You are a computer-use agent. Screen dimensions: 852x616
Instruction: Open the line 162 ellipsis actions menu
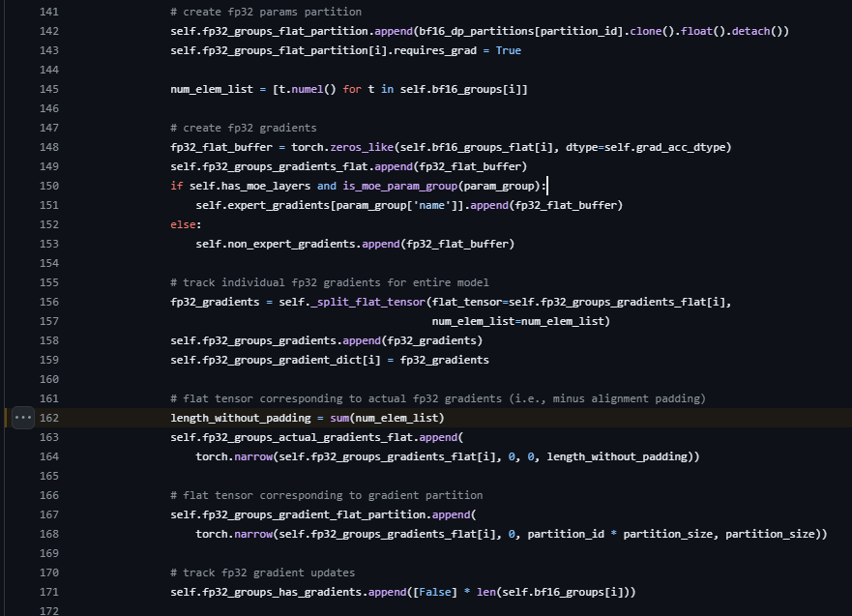click(x=23, y=418)
